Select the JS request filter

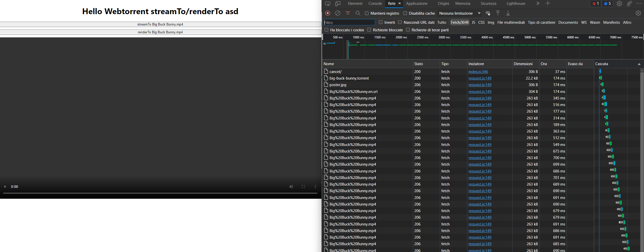tap(473, 22)
